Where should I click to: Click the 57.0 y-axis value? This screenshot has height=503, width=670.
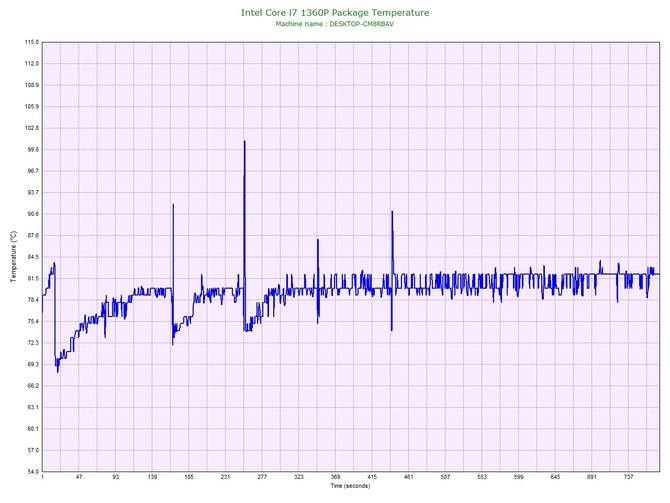[x=33, y=450]
